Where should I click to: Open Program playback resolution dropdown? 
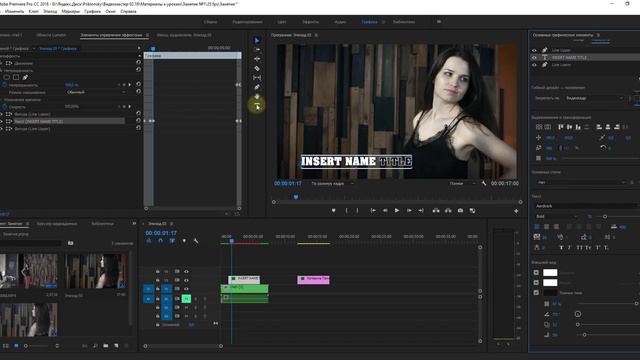tap(462, 184)
